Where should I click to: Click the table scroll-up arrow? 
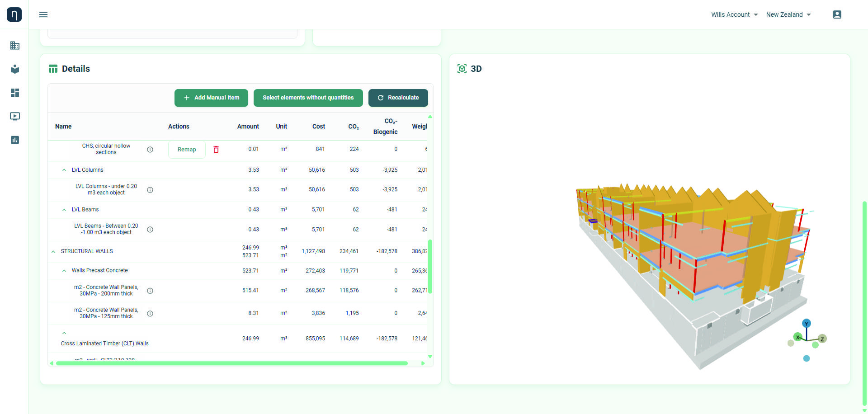point(430,117)
